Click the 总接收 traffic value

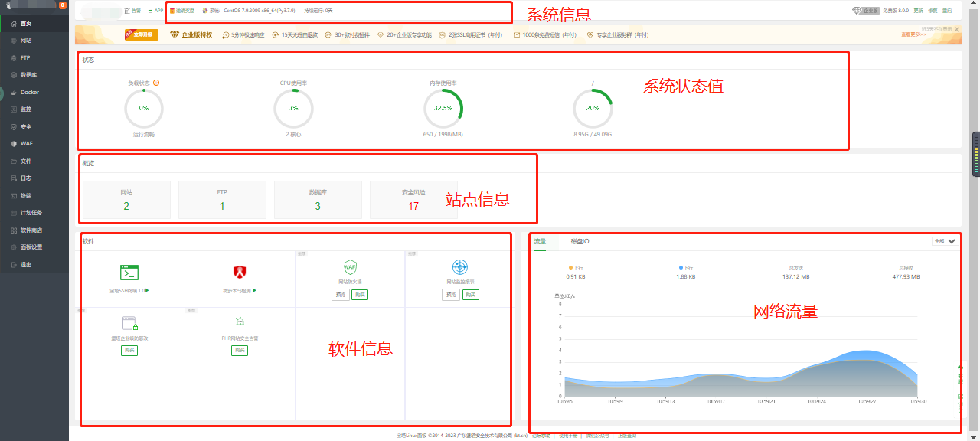pyautogui.click(x=906, y=276)
